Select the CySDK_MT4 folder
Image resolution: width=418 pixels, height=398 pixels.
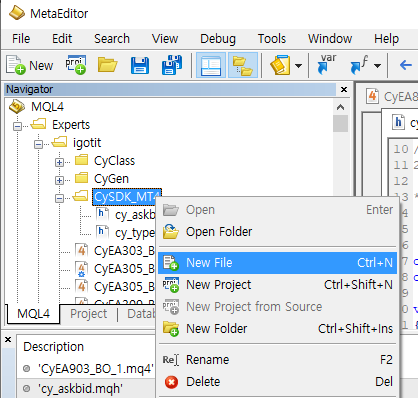pos(127,197)
